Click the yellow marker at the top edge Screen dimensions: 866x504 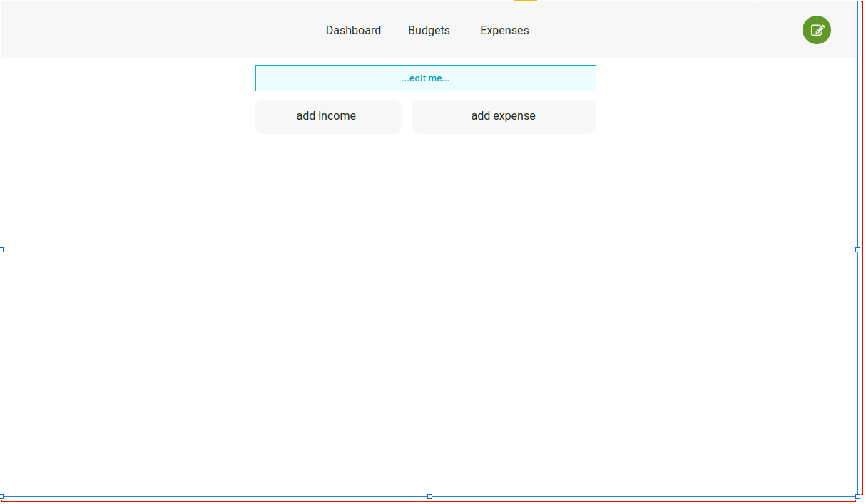(526, 1)
